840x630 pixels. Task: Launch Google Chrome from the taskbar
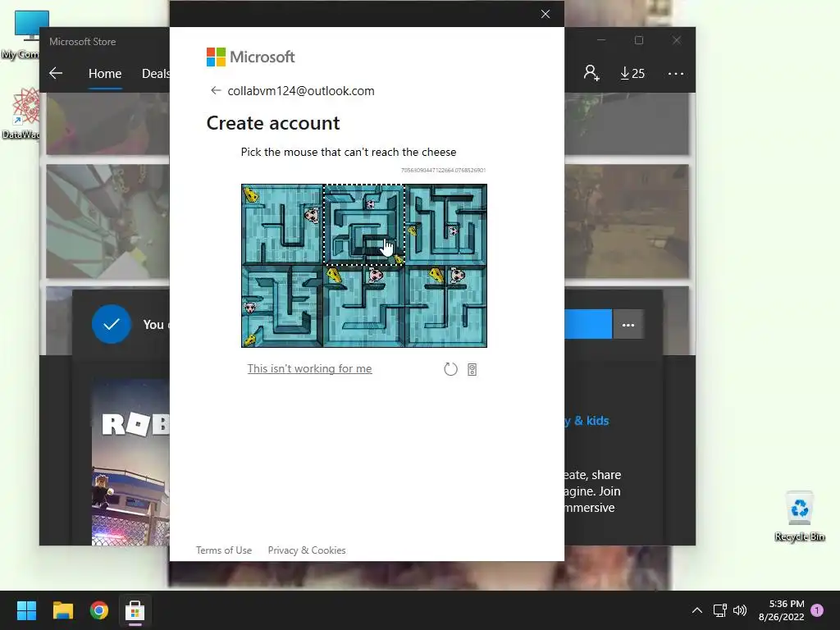[99, 610]
